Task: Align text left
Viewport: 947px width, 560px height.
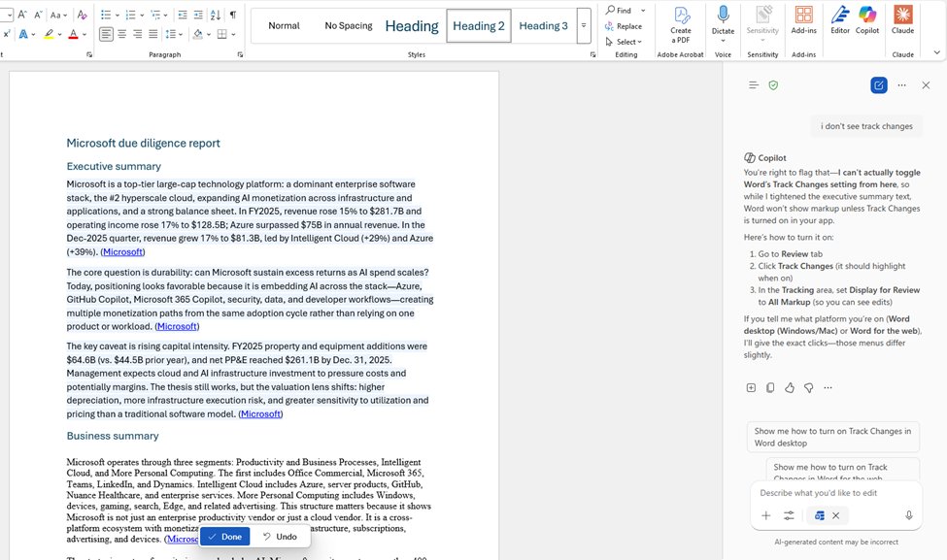Action: 106,34
